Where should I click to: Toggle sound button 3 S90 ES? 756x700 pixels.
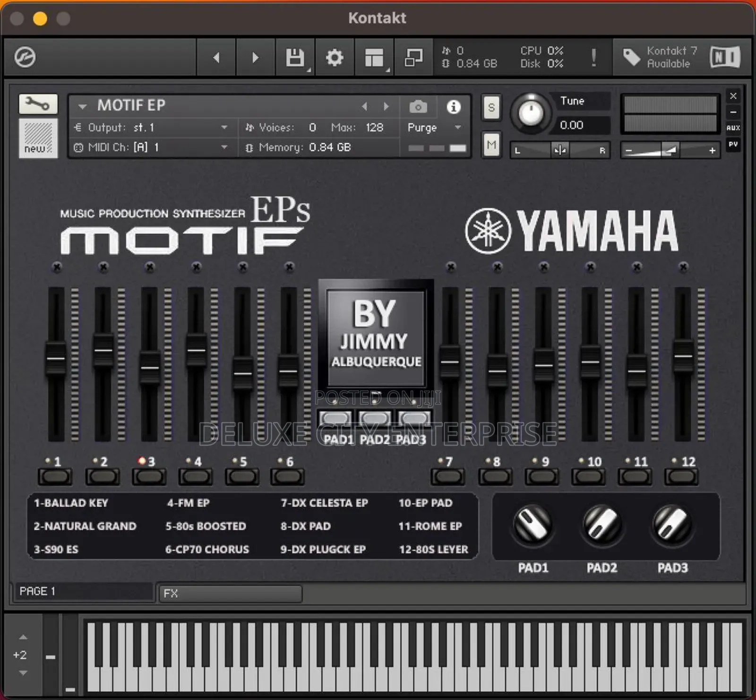point(149,476)
